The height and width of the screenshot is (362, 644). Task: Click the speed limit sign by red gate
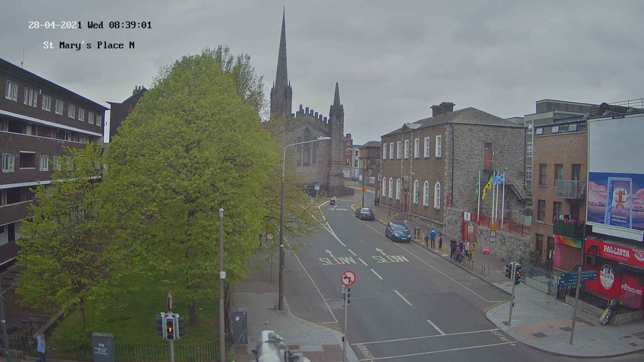(x=492, y=234)
